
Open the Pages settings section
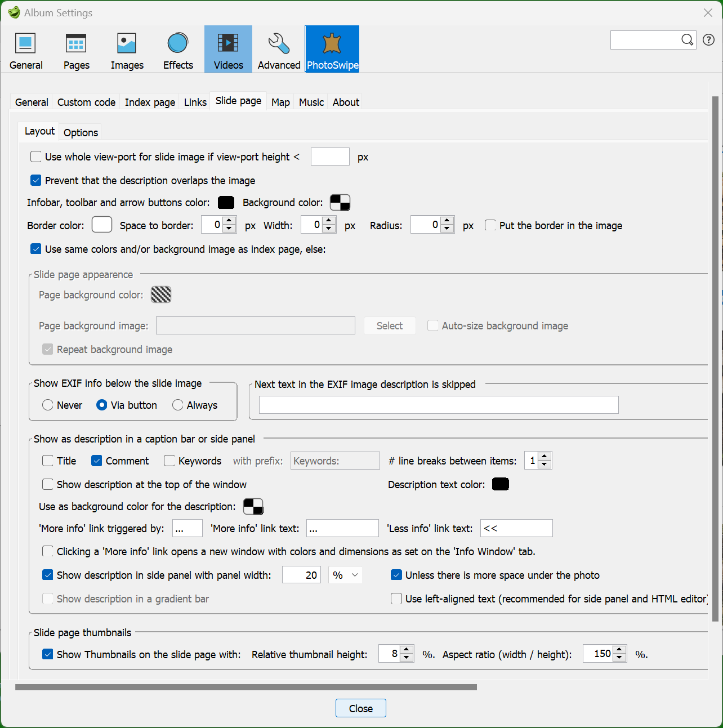pos(76,50)
